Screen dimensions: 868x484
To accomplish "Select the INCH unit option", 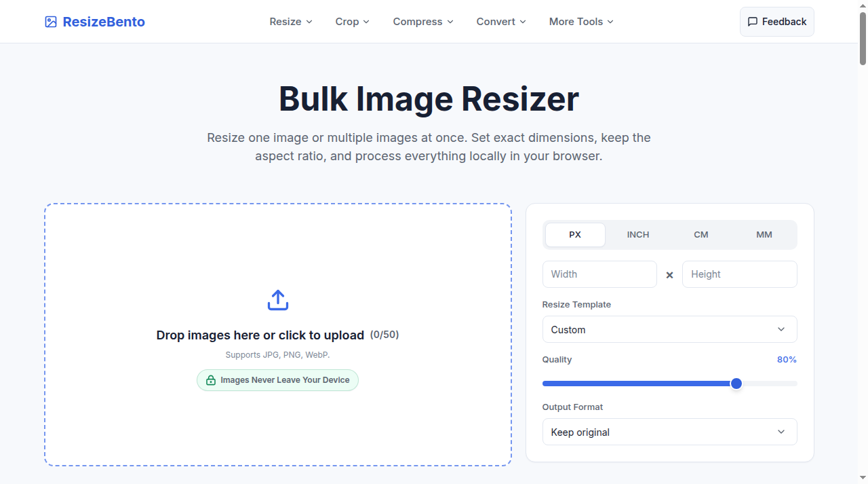I will point(638,235).
